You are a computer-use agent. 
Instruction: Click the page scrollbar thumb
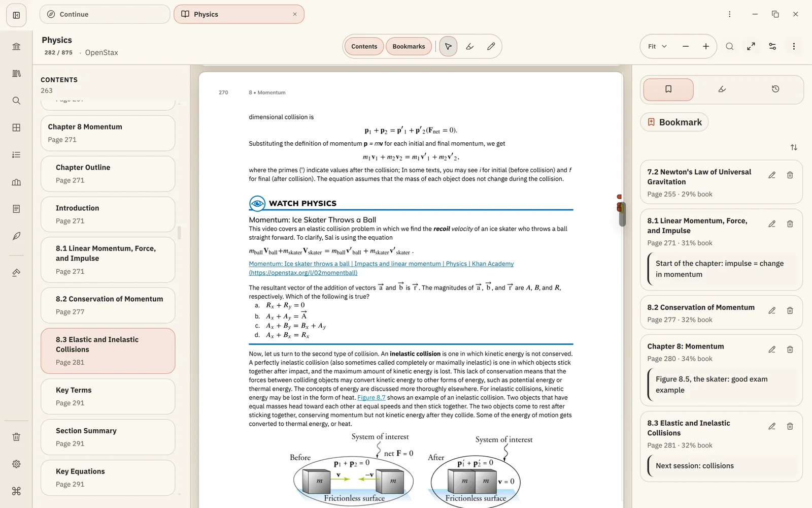[x=622, y=214]
